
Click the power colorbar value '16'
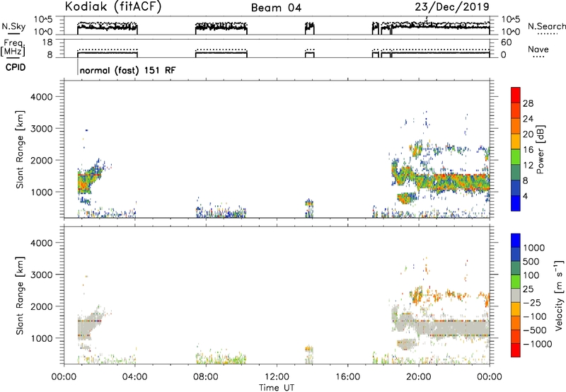coord(528,150)
